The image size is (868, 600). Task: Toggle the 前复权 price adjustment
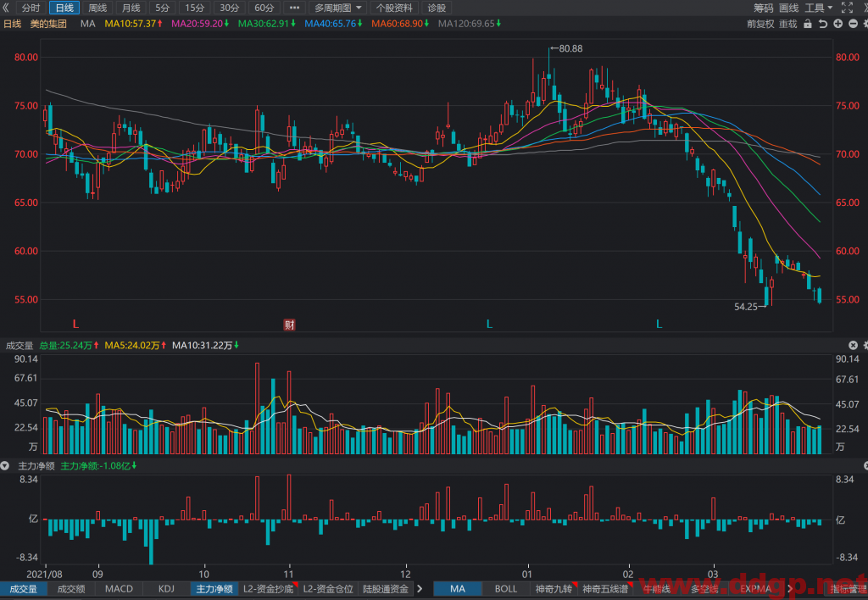(x=760, y=24)
